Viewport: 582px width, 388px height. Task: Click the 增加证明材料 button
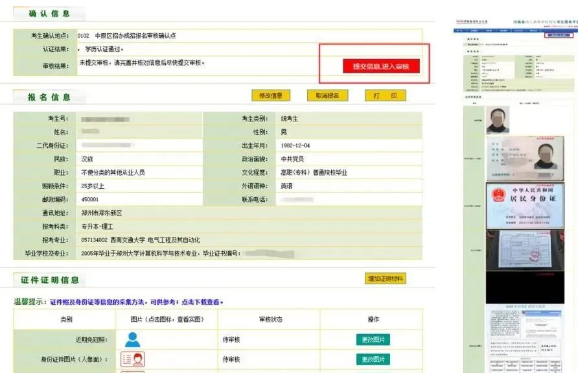coord(385,278)
